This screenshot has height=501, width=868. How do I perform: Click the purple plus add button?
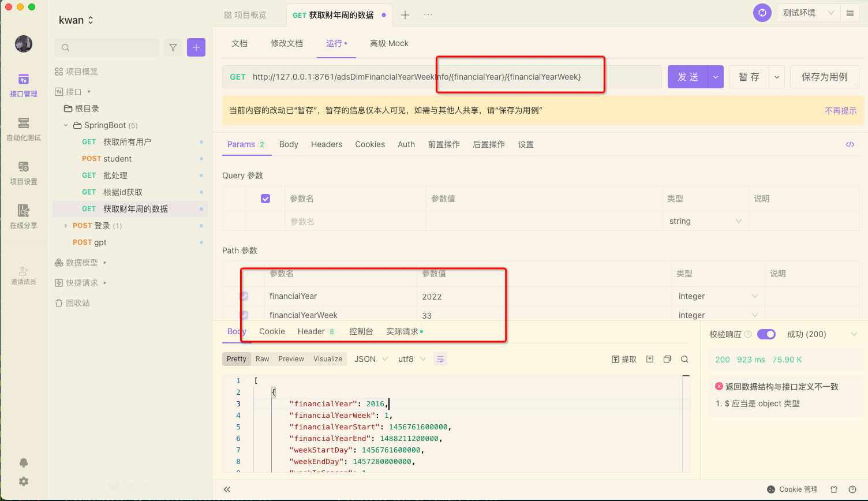[196, 47]
